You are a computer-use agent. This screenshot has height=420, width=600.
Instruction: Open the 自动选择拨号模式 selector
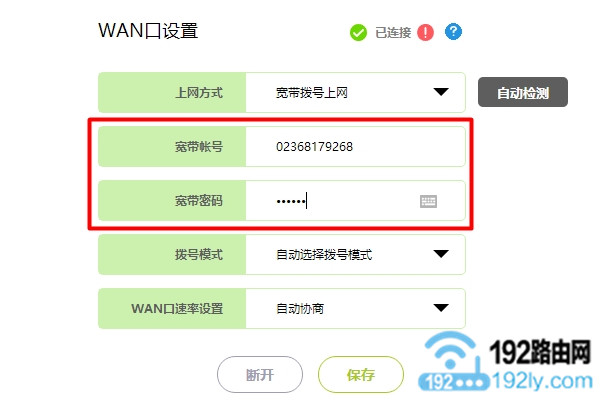(x=355, y=254)
